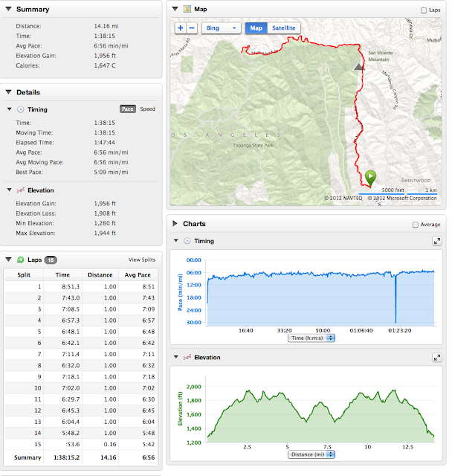Expand the Timing chart to full size
Screen dimensions: 452x476
pyautogui.click(x=437, y=241)
